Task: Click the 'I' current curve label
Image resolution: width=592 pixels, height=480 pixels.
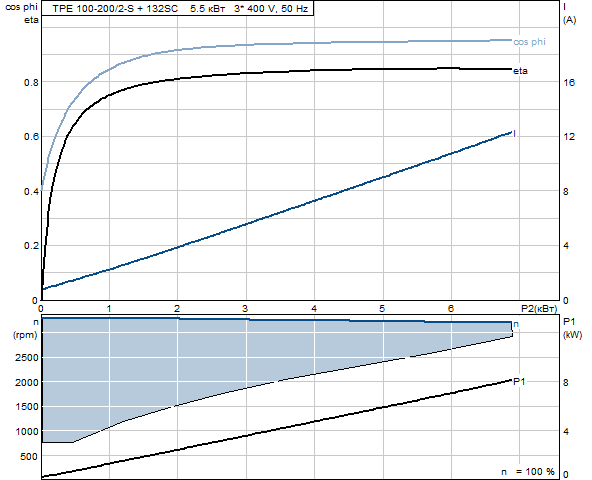Action: [515, 134]
